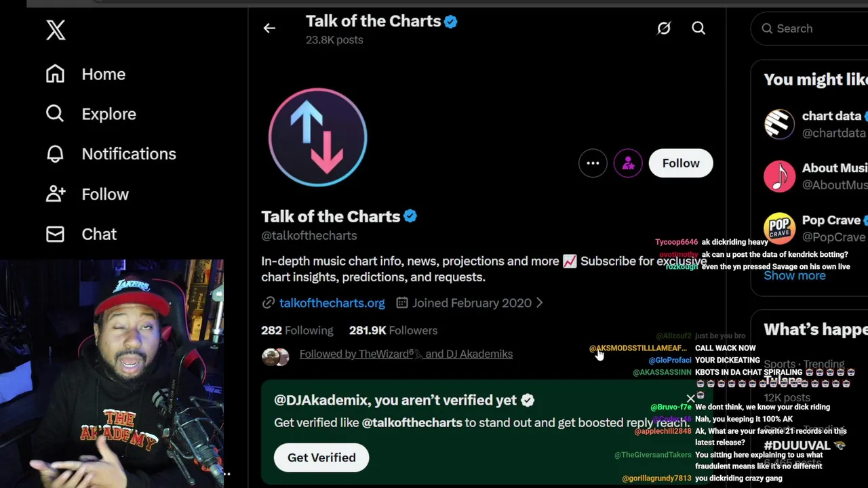Click the back arrow icon

click(x=269, y=28)
